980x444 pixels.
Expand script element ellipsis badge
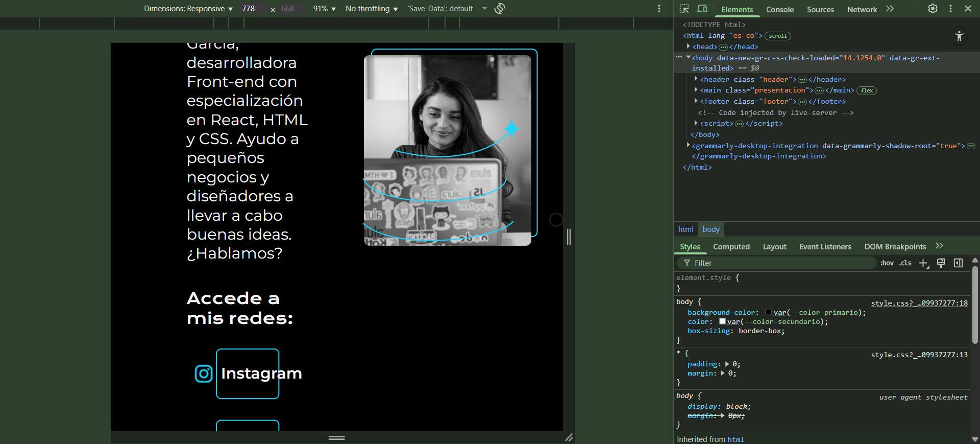tap(739, 124)
